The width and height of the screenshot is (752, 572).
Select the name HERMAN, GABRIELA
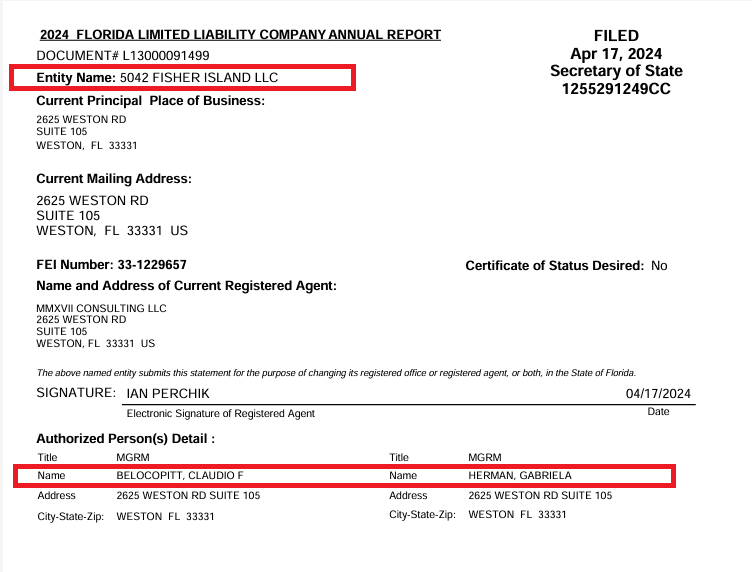519,476
